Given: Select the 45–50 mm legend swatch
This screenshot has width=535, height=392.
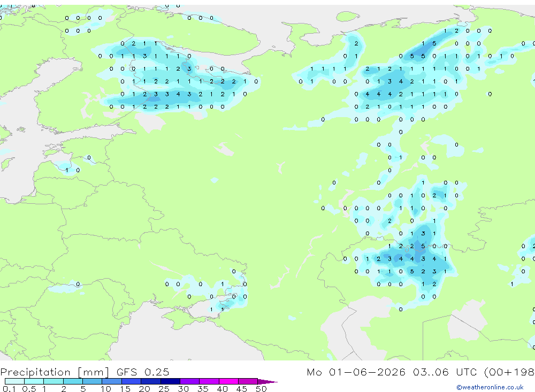Looking at the screenshot, I should [248, 381].
